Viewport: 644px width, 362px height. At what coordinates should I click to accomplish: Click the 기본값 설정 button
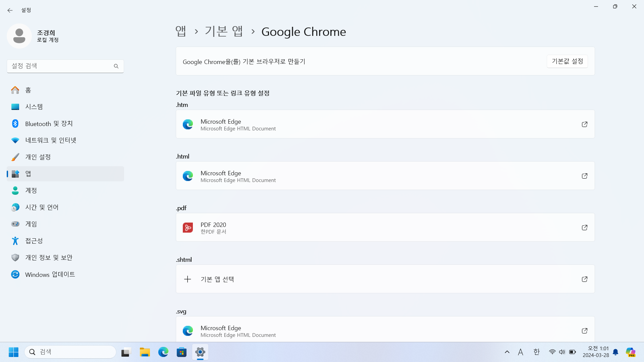567,61
